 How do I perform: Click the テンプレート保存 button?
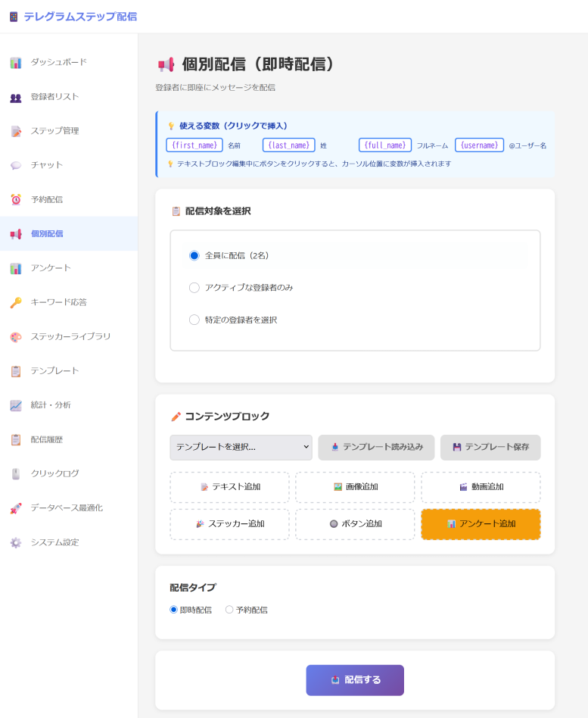pyautogui.click(x=490, y=448)
